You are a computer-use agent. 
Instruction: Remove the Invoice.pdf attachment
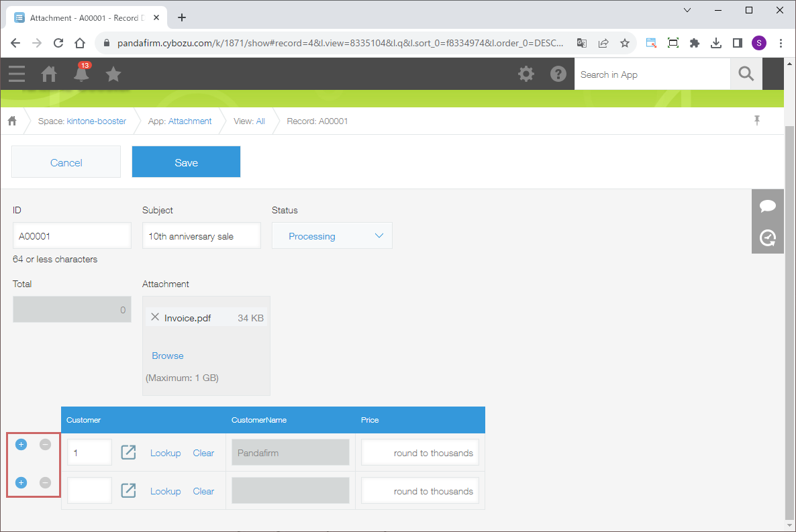tap(155, 317)
